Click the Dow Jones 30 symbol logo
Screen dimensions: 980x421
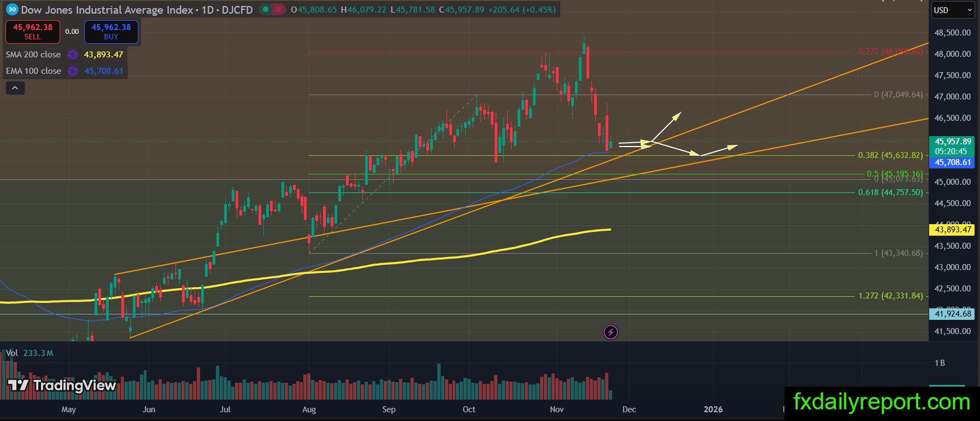[x=12, y=10]
